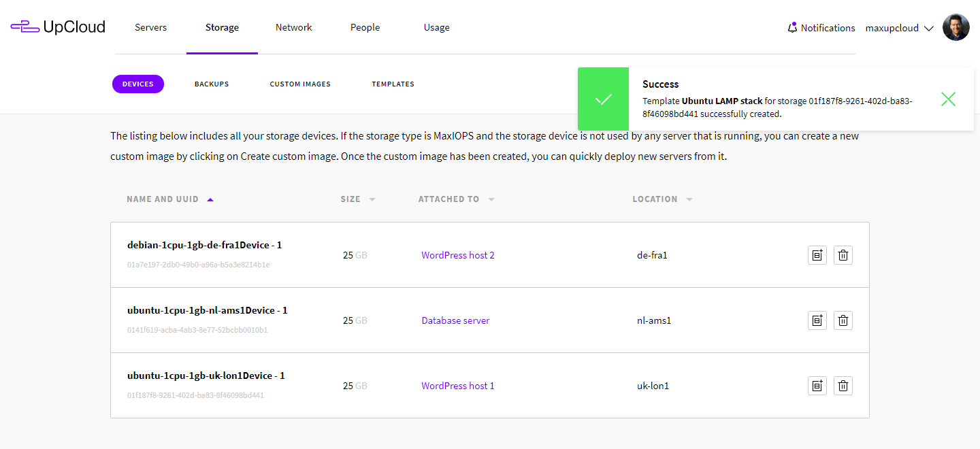
Task: Create custom image for ubuntu nl-ams1 device
Action: (x=817, y=320)
